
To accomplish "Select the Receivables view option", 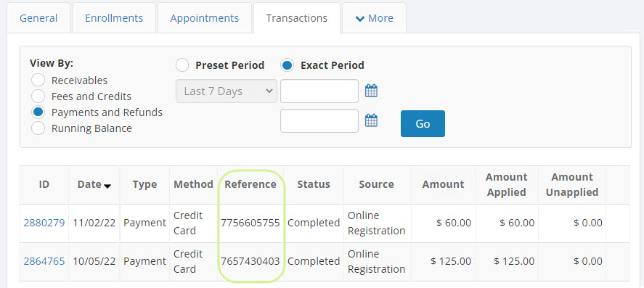I will click(x=38, y=81).
